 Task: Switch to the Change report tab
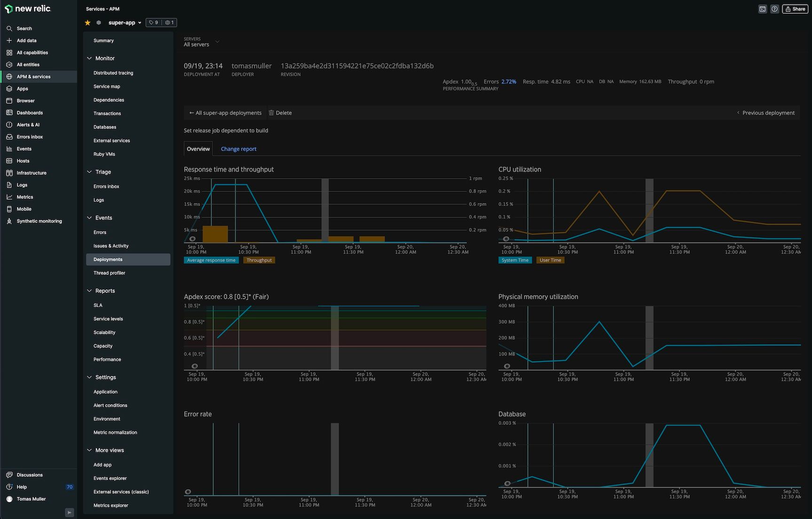pyautogui.click(x=238, y=149)
